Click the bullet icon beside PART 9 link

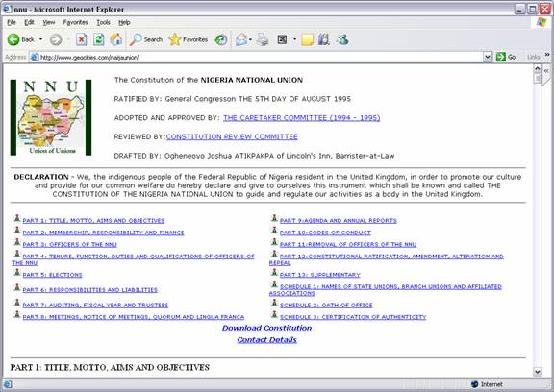pos(274,218)
